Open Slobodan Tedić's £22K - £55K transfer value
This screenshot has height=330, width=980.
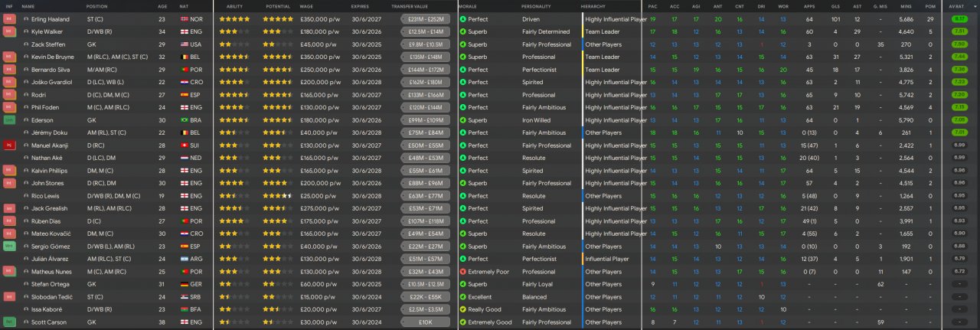click(426, 297)
